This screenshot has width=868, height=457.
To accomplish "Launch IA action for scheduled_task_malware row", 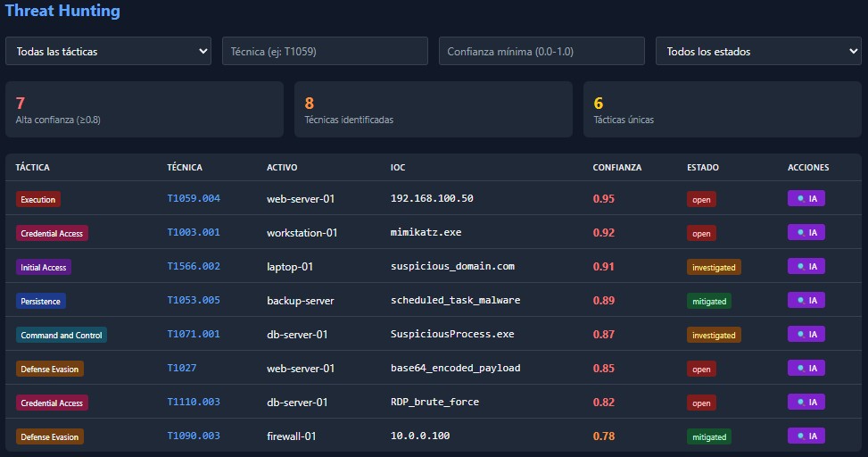I will 806,300.
